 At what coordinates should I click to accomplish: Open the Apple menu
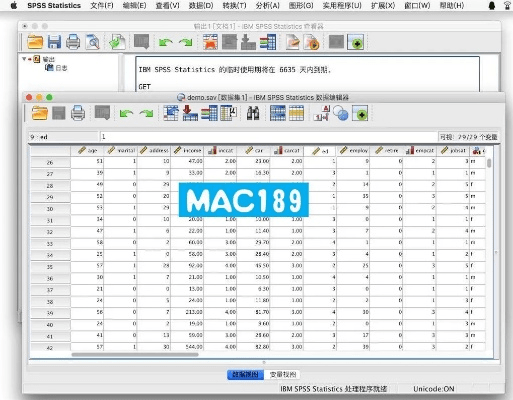14,5
